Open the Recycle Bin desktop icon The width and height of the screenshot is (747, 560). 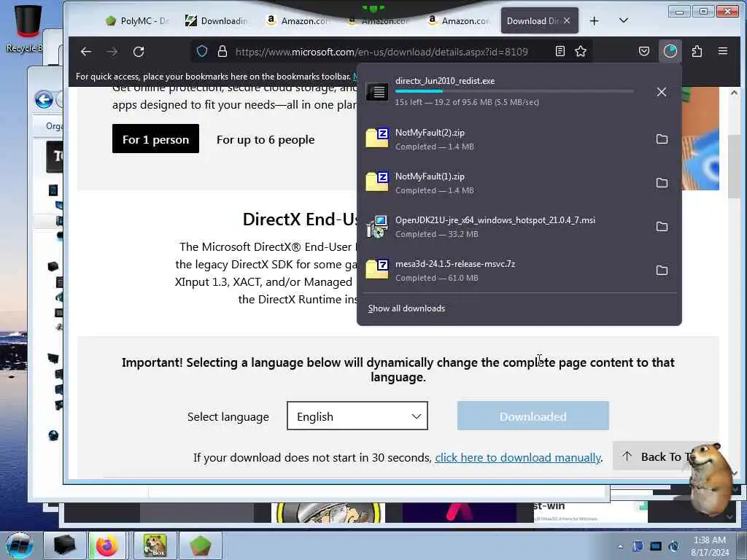point(26,28)
